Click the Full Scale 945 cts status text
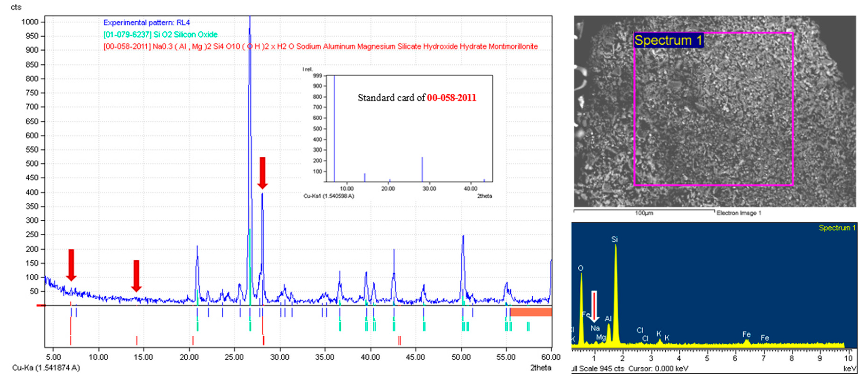The height and width of the screenshot is (380, 868). 598,368
